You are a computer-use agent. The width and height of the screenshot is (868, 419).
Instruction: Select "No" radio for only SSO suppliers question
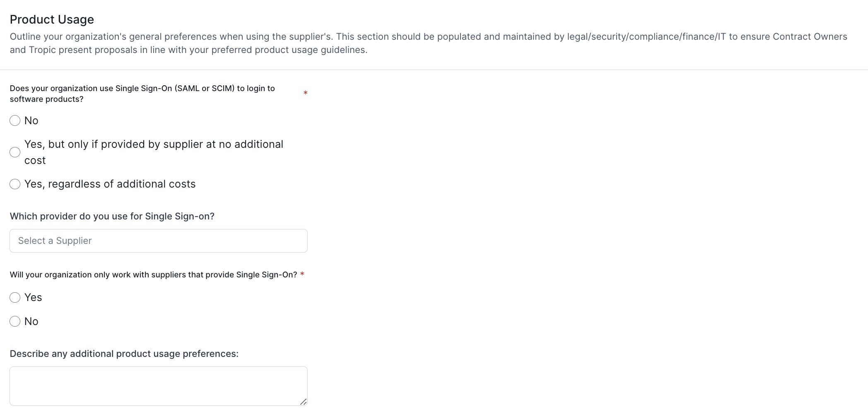tap(15, 321)
